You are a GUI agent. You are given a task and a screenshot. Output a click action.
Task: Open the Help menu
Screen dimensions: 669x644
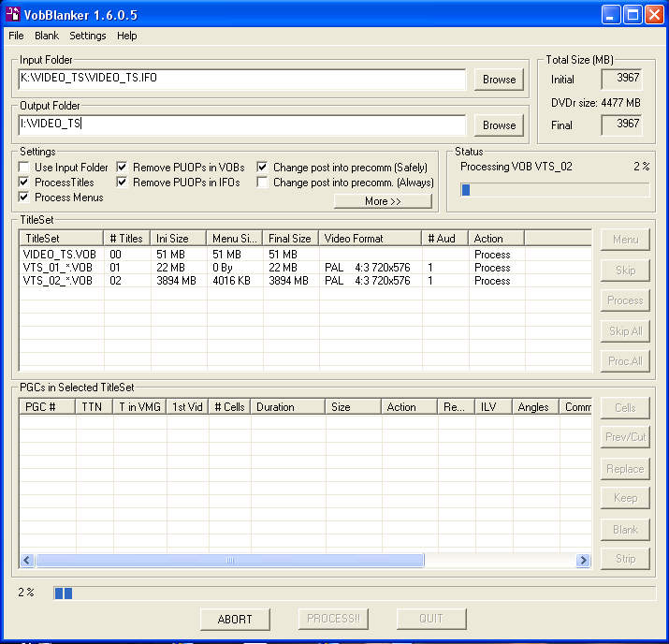[126, 36]
